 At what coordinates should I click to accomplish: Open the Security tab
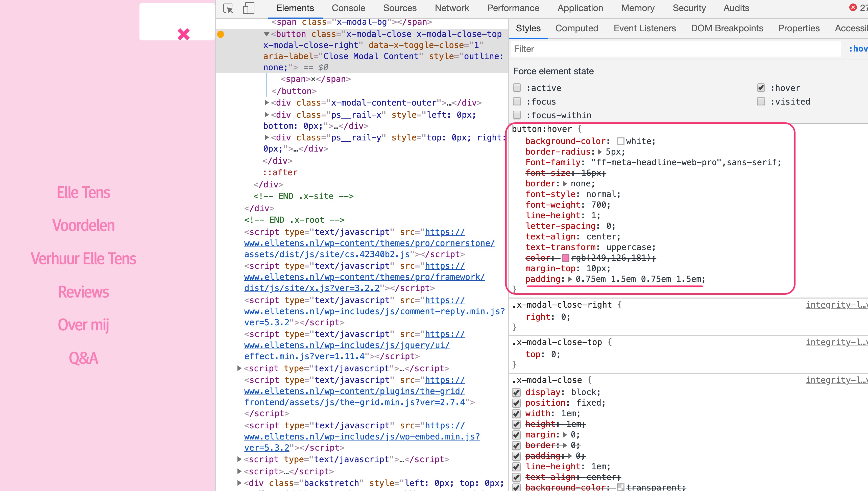click(x=689, y=8)
